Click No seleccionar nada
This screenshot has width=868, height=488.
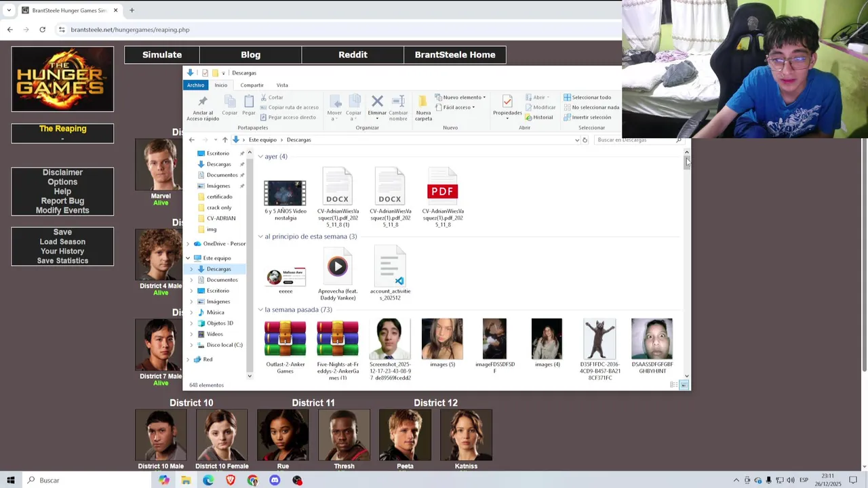(591, 107)
